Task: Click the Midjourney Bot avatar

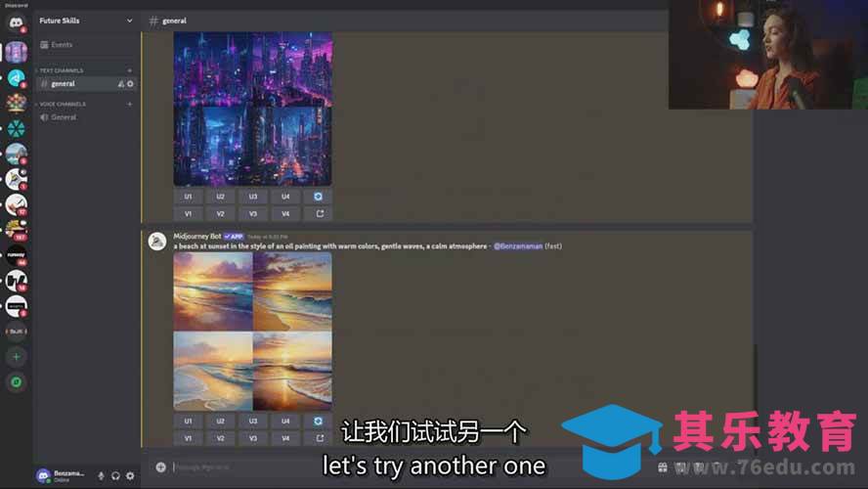Action: (x=157, y=242)
